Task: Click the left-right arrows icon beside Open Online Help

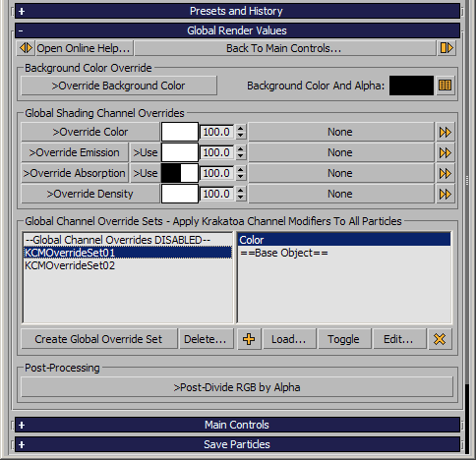Action: click(26, 48)
